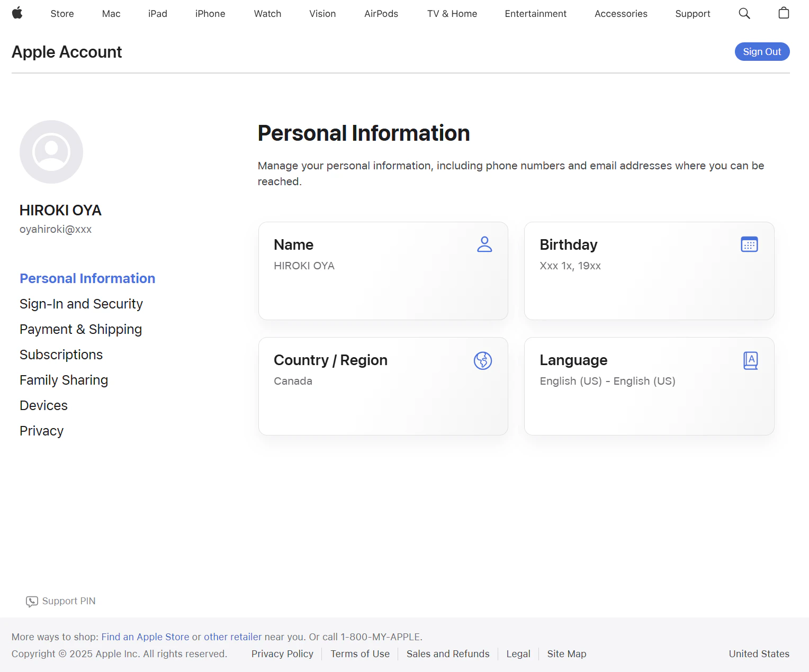Open Family Sharing section
The height and width of the screenshot is (672, 809).
point(64,380)
